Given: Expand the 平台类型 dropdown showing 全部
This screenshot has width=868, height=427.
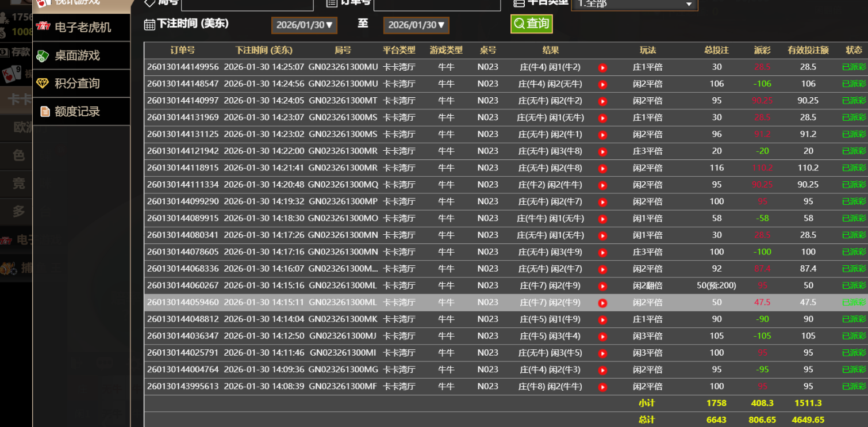Looking at the screenshot, I should [x=634, y=5].
